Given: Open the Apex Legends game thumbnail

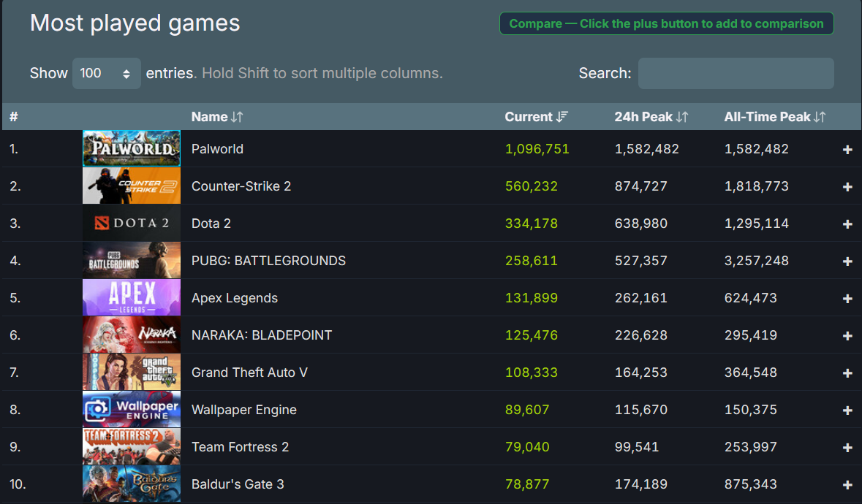Looking at the screenshot, I should (132, 297).
